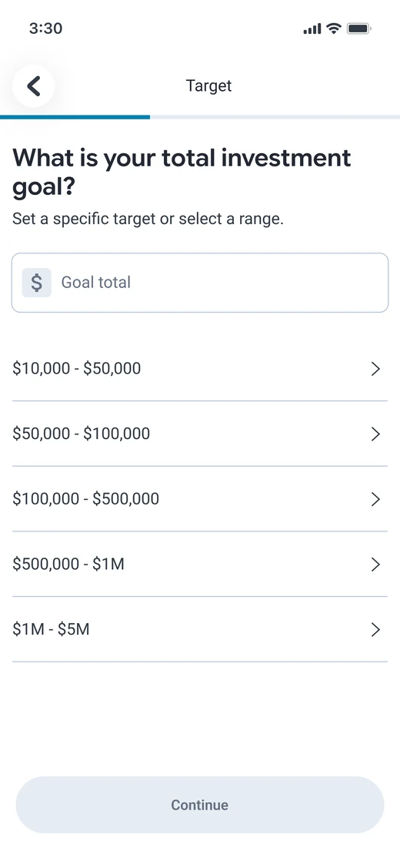Image resolution: width=400 pixels, height=868 pixels.
Task: Open chevron next to $100,000 - $500,000
Action: point(375,499)
